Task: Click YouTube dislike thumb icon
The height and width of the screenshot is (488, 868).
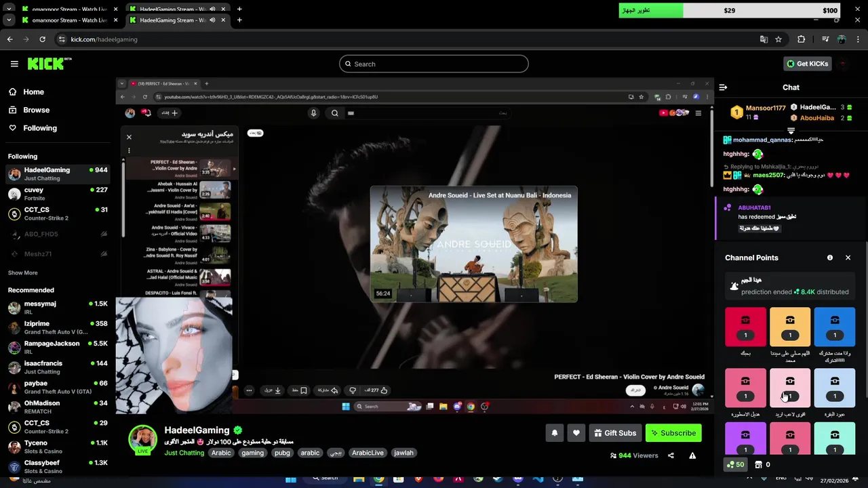Action: click(352, 390)
